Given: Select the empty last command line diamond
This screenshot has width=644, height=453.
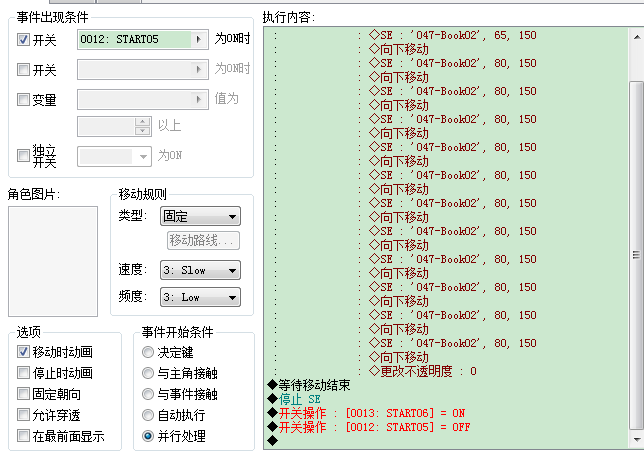Looking at the screenshot, I should (272, 441).
